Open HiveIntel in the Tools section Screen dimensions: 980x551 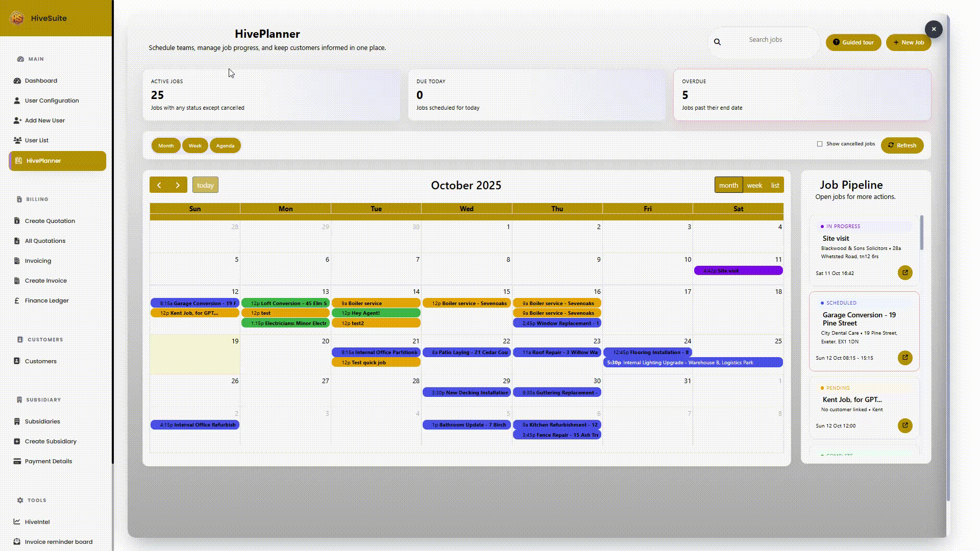37,522
